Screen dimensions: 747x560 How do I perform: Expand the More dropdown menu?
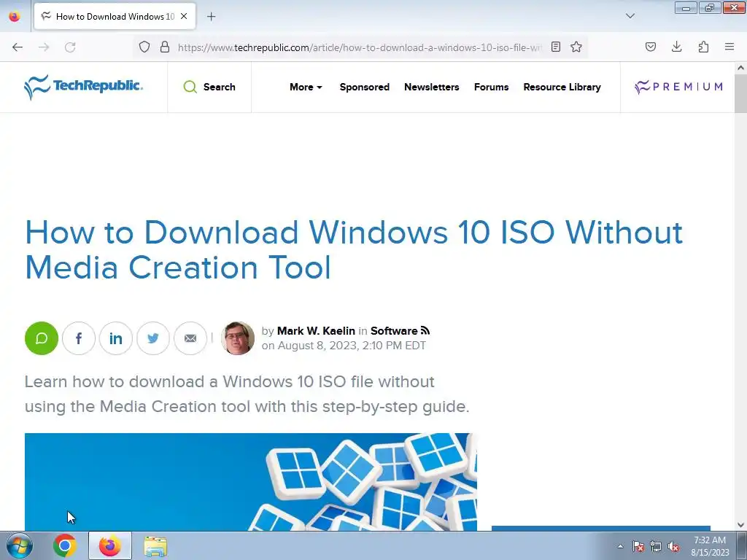(306, 87)
